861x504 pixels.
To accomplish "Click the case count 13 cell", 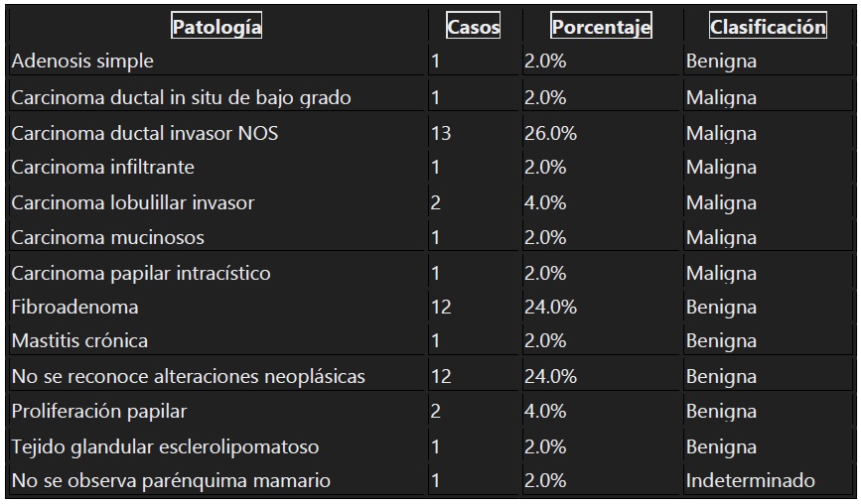I will click(441, 134).
